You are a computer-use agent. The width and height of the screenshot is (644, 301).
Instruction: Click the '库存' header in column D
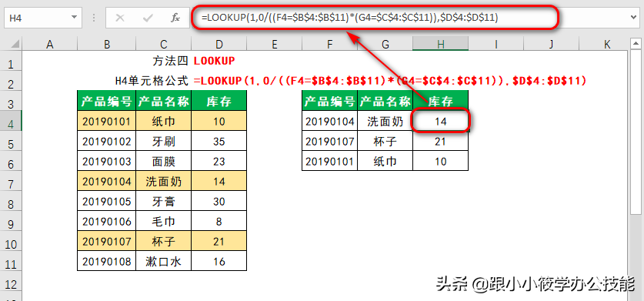(x=219, y=101)
